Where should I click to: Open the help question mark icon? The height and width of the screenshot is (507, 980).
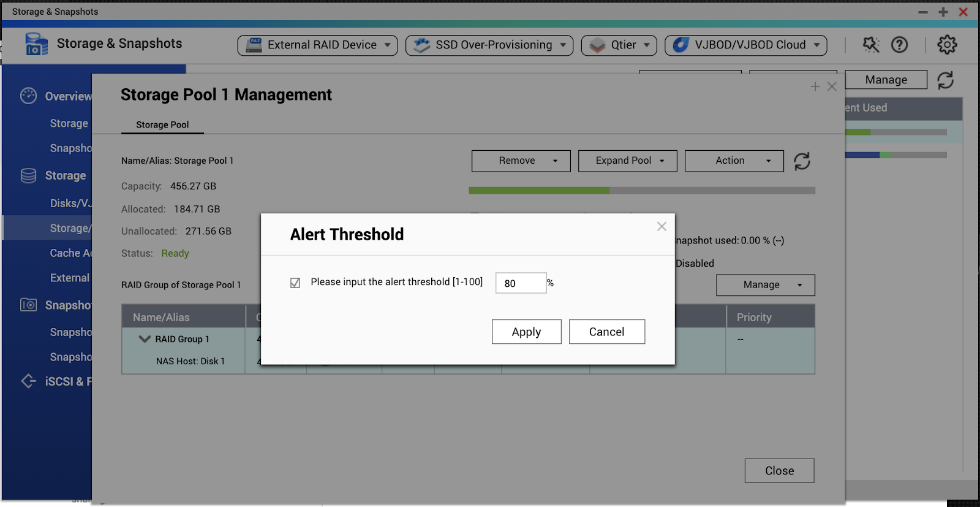click(x=899, y=45)
